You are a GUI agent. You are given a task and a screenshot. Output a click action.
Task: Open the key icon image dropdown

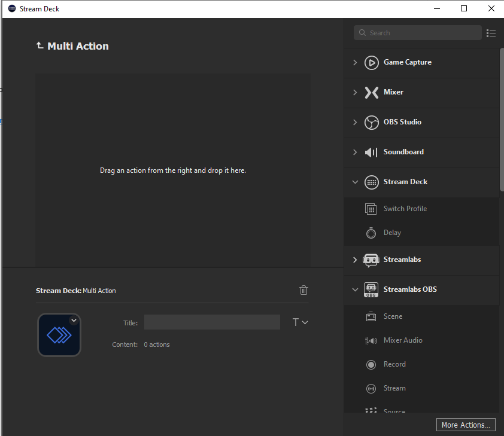tap(74, 320)
